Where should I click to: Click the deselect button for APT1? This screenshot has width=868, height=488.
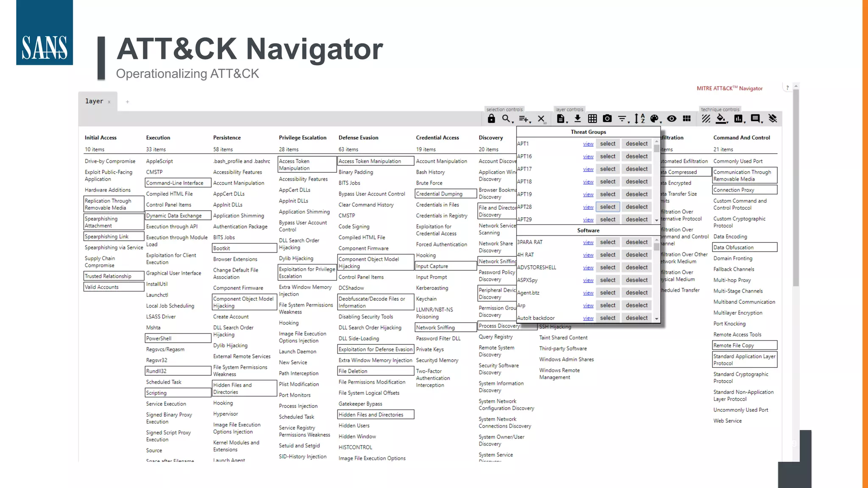point(637,144)
